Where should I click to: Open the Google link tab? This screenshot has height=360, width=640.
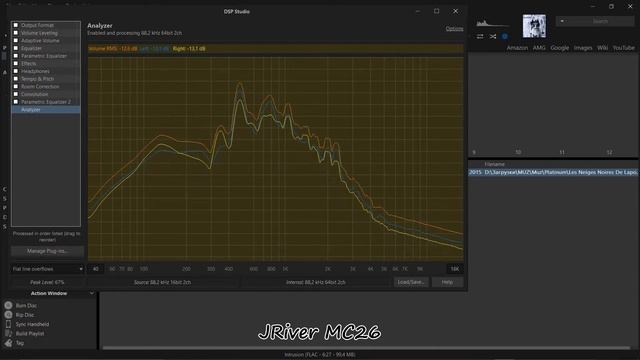click(x=559, y=48)
